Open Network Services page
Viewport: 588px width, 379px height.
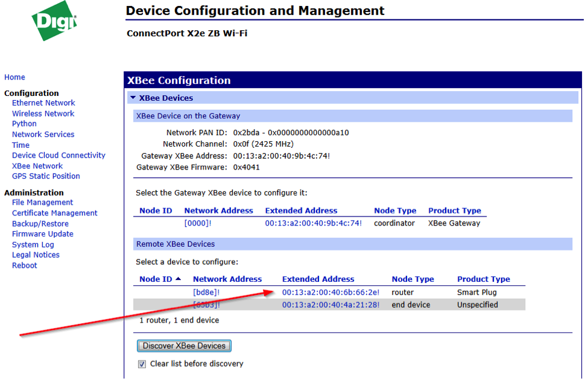coord(43,135)
